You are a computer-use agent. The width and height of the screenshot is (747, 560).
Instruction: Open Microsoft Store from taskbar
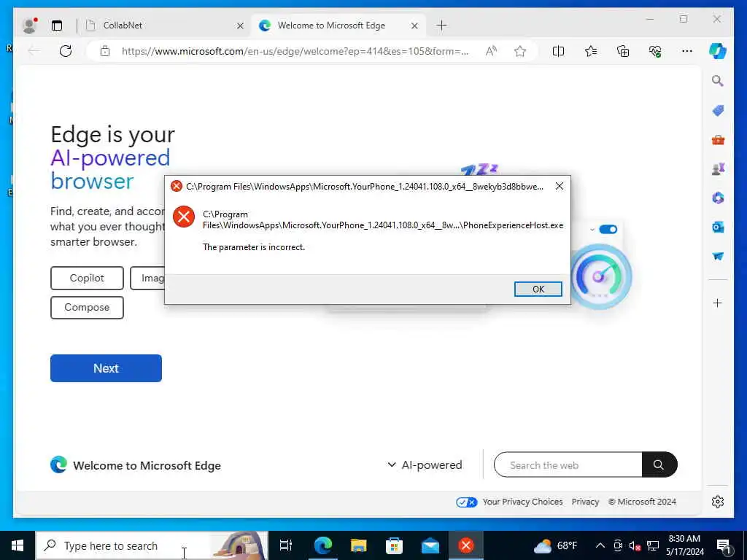(x=394, y=545)
